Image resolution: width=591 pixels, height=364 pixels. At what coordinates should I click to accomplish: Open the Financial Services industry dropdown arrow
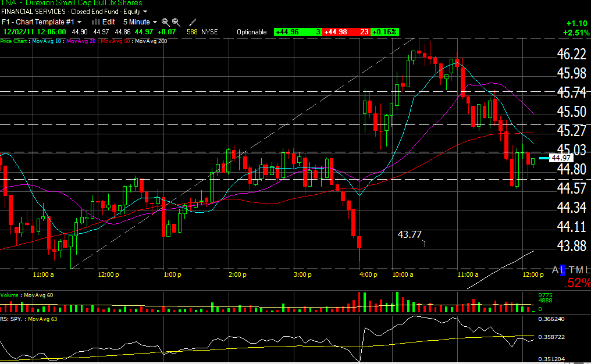click(145, 12)
